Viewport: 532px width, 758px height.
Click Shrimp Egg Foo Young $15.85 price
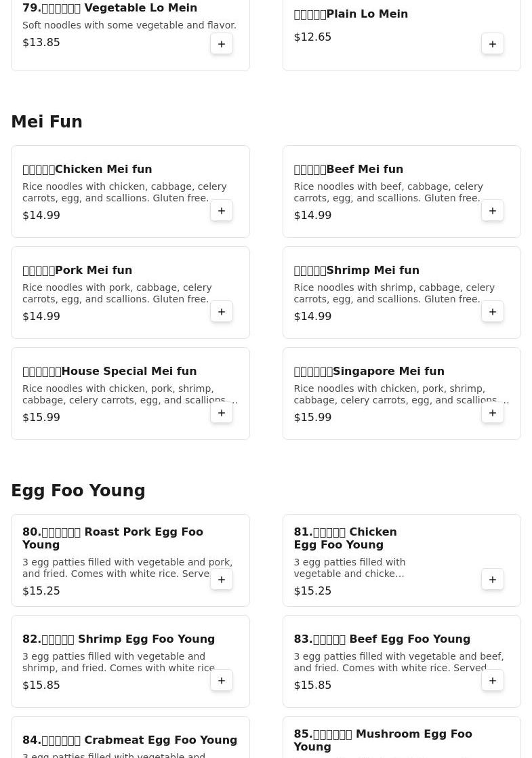point(41,685)
